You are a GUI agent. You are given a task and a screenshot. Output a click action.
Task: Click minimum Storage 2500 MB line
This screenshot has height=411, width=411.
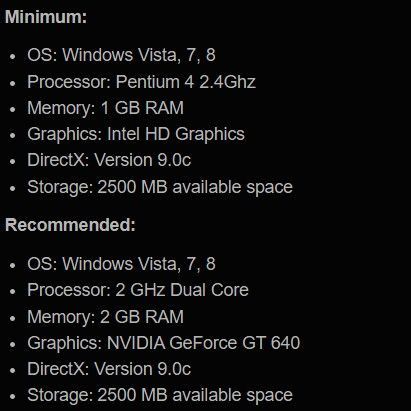[160, 187]
